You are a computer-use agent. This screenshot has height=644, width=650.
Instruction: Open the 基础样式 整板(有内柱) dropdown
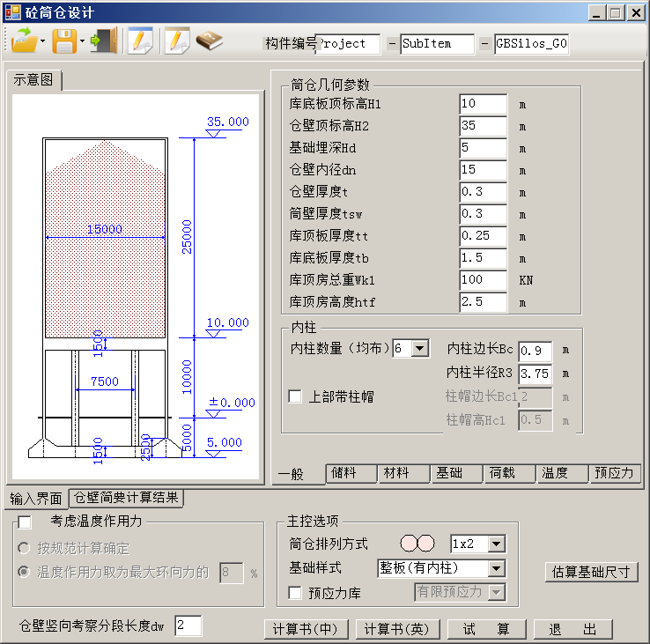496,568
